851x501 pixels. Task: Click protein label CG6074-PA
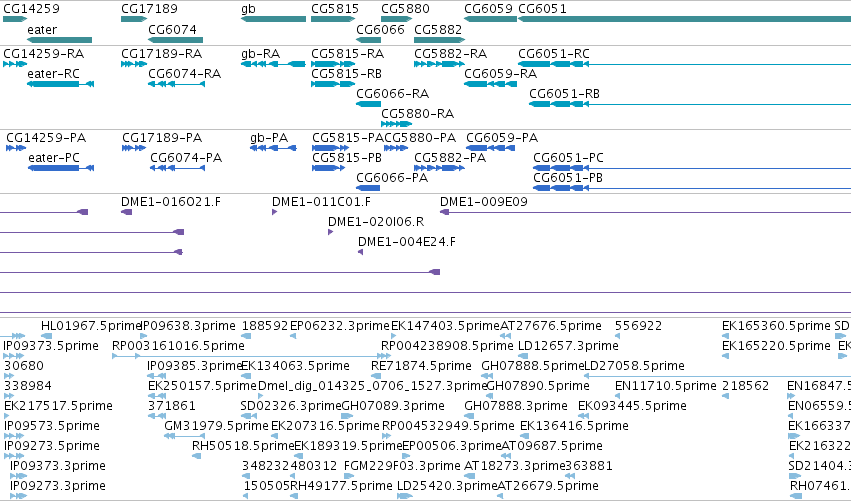tap(186, 158)
